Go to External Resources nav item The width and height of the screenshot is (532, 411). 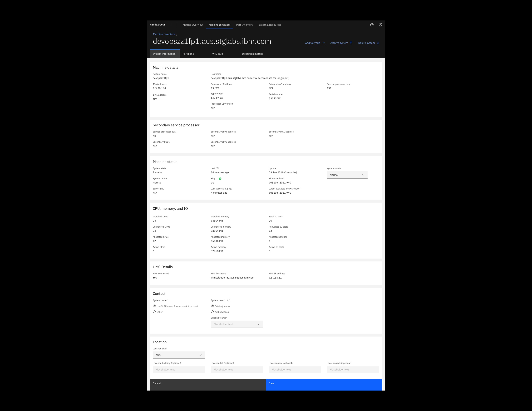270,25
